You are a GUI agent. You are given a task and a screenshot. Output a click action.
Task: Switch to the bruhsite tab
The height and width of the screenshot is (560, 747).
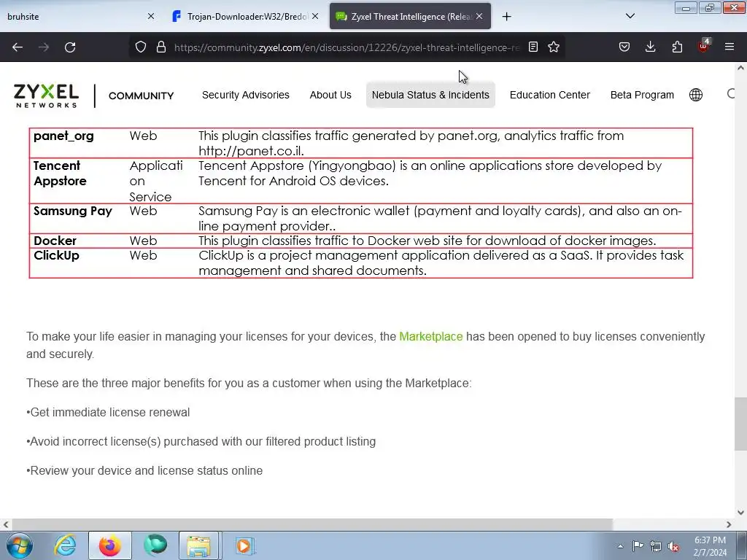79,17
